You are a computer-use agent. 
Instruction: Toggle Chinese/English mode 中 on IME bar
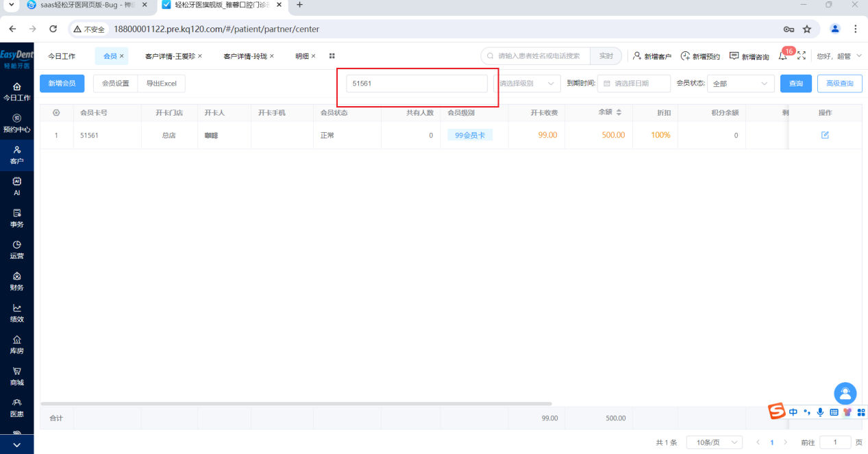(x=793, y=412)
